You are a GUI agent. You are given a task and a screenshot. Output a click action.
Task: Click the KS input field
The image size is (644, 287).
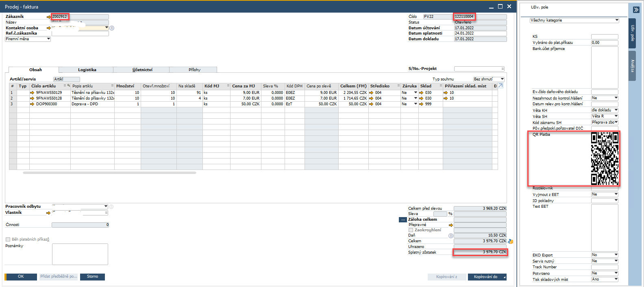click(605, 37)
